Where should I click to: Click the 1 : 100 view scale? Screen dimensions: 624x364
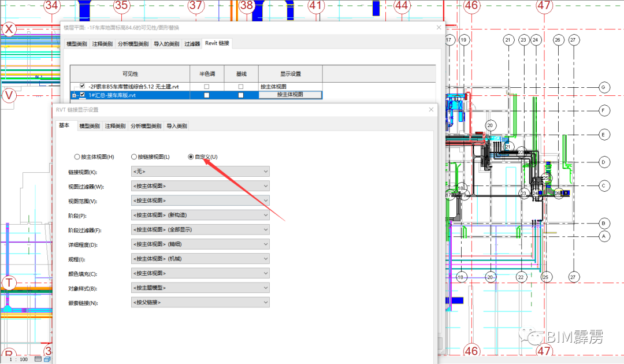(18, 359)
